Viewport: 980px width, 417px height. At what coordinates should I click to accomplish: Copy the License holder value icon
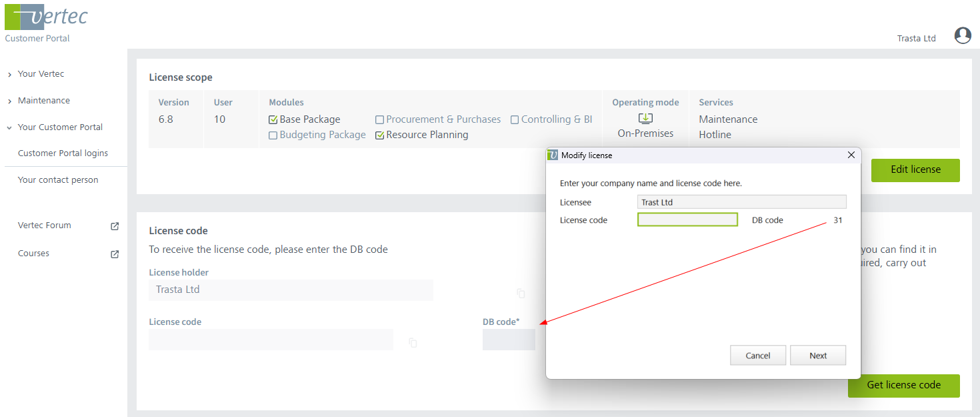pyautogui.click(x=521, y=294)
